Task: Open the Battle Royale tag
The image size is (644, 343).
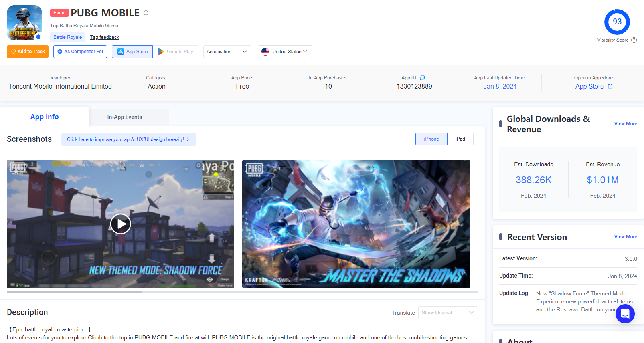Action: 68,37
